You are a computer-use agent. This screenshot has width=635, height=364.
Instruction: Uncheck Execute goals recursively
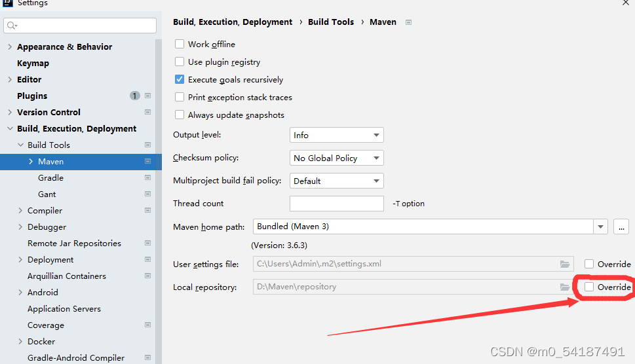pyautogui.click(x=180, y=80)
